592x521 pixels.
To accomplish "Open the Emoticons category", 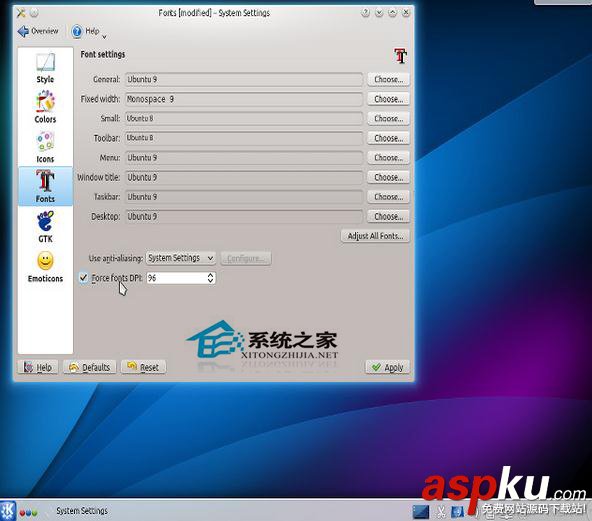I will coord(45,267).
